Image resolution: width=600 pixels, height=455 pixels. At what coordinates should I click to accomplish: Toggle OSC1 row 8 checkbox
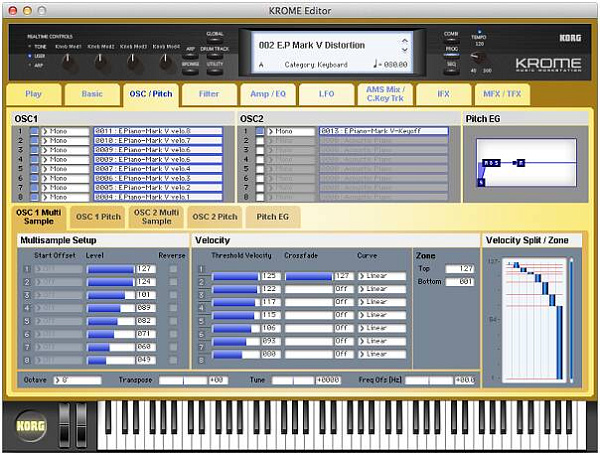tap(34, 197)
